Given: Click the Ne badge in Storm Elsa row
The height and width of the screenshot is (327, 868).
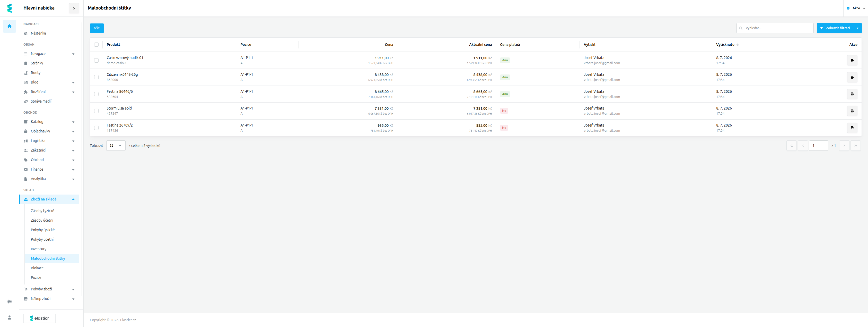Looking at the screenshot, I should 504,111.
